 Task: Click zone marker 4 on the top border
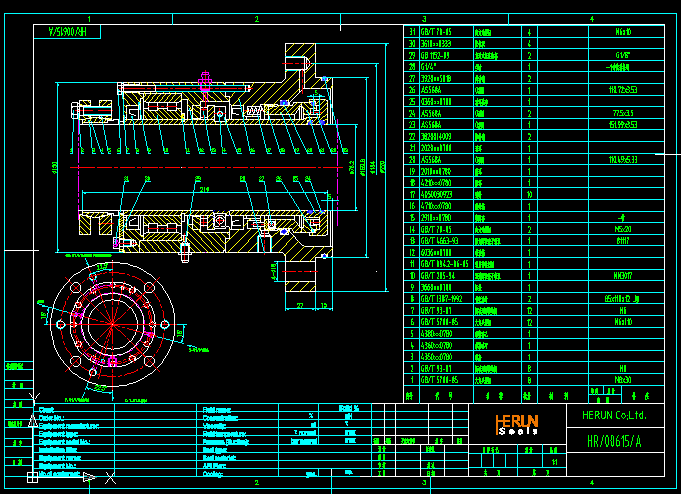pyautogui.click(x=591, y=19)
